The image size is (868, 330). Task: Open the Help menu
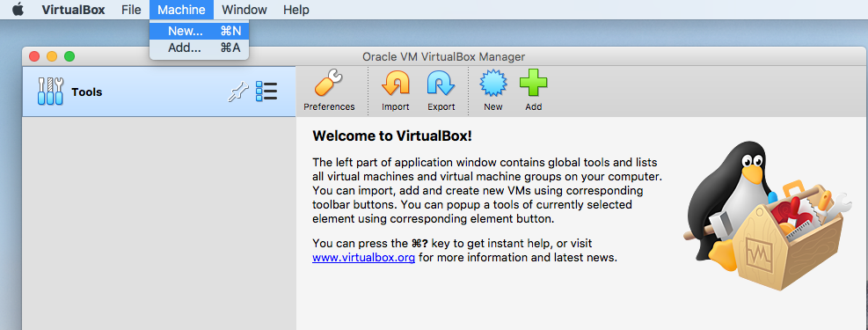pos(296,10)
